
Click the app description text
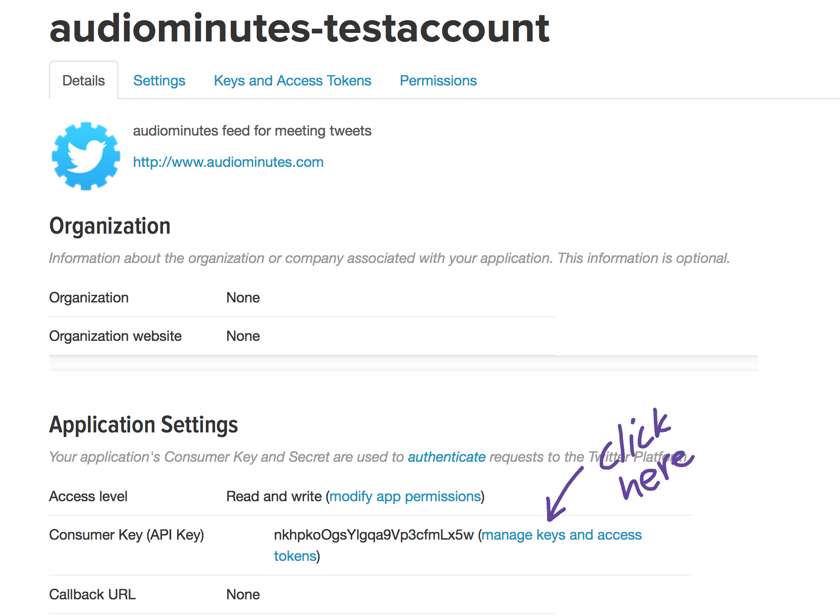[252, 130]
